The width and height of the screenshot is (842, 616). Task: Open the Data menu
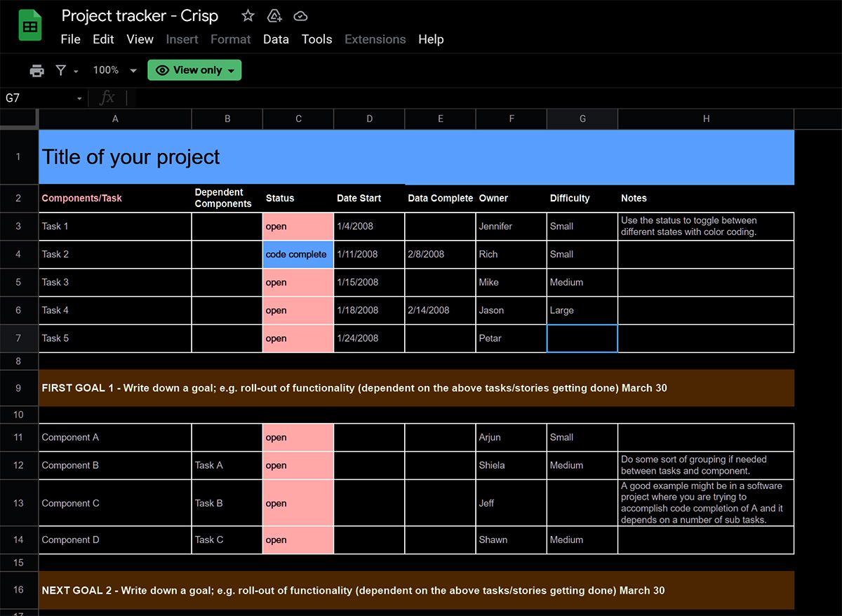point(276,39)
